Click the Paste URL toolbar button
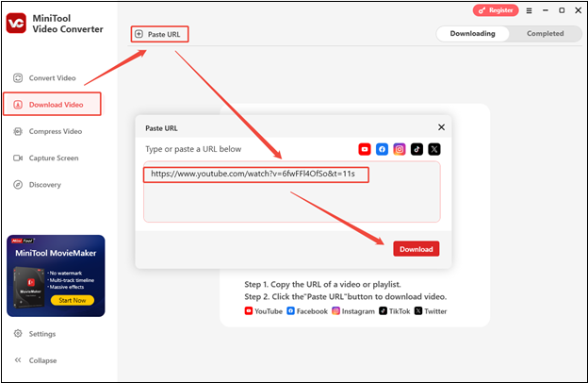588x383 pixels. (x=159, y=34)
